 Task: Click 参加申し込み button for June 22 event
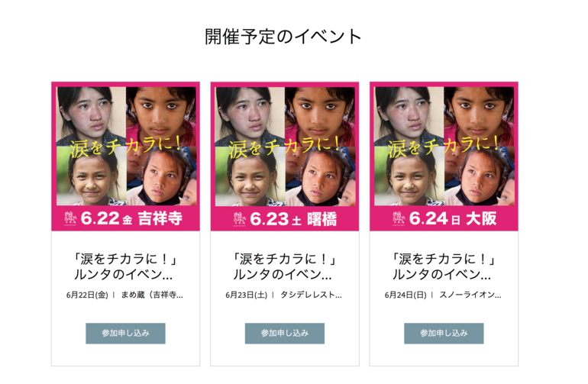click(126, 334)
